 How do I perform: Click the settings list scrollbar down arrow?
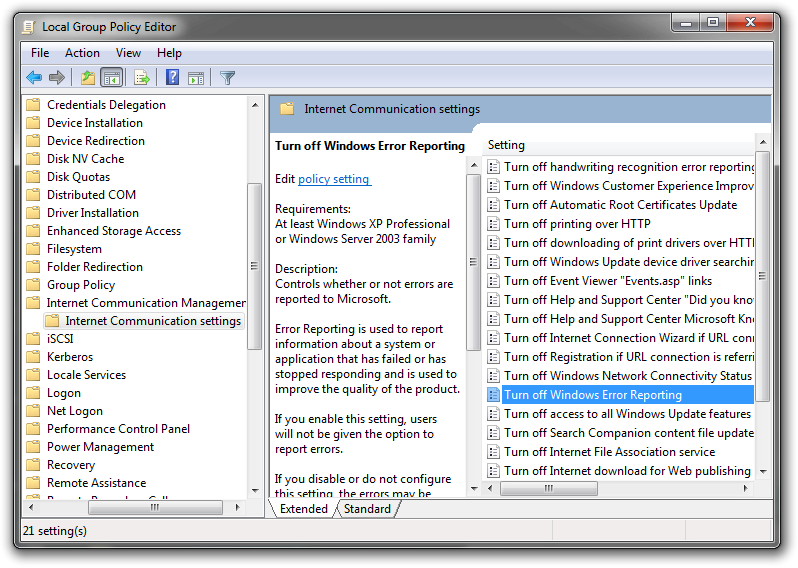tap(763, 471)
